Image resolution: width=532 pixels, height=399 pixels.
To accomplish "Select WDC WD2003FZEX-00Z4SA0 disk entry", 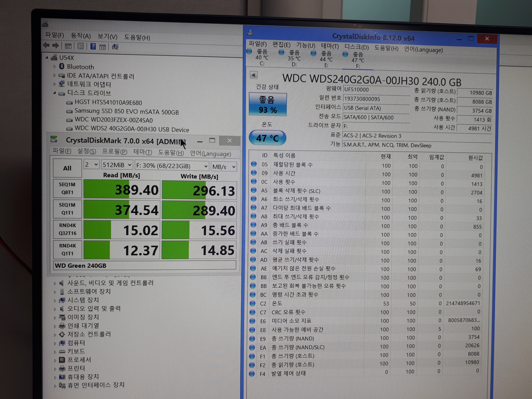I will 113,120.
